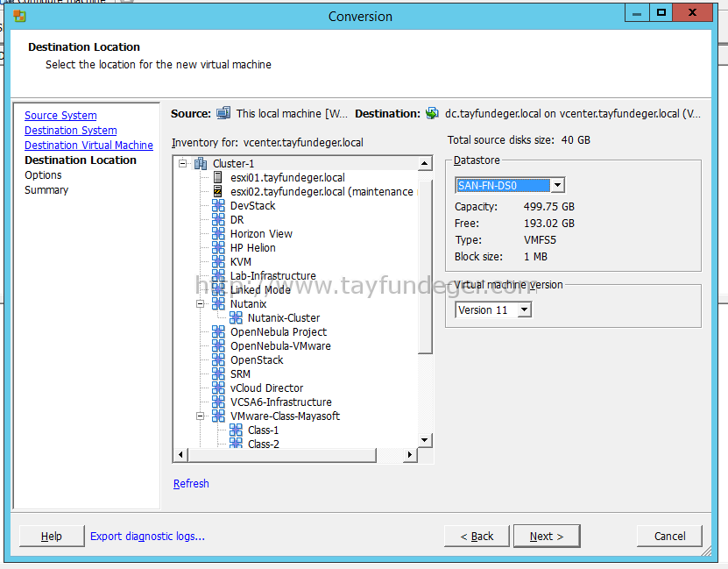Click the HP Helion resource pool icon
728x569 pixels.
(x=218, y=247)
